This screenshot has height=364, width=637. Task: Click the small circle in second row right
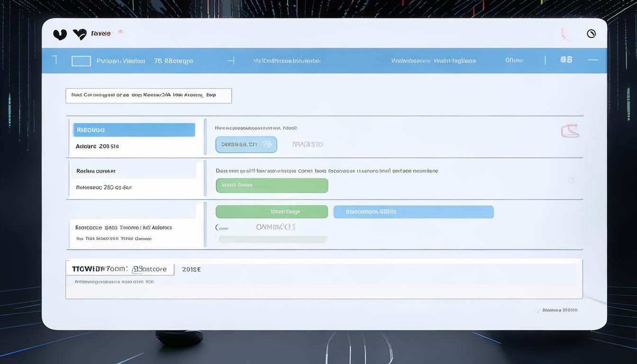(x=571, y=181)
